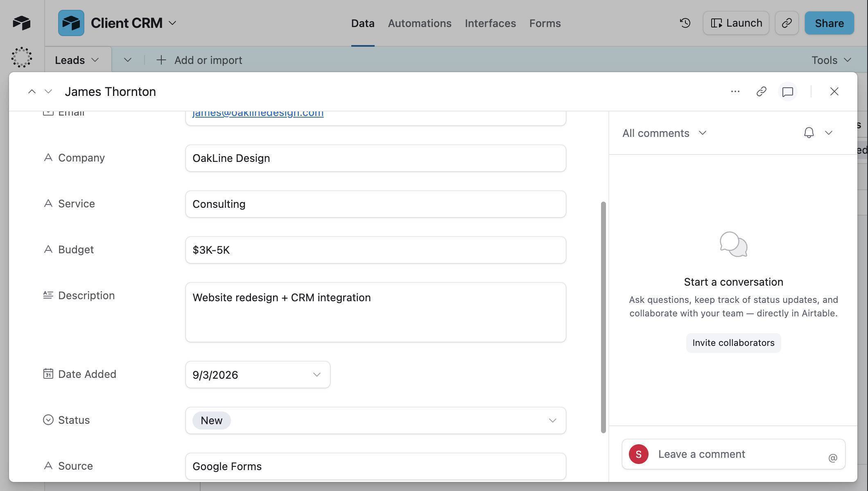This screenshot has width=868, height=491.
Task: Go to the next record with down chevron
Action: 48,91
